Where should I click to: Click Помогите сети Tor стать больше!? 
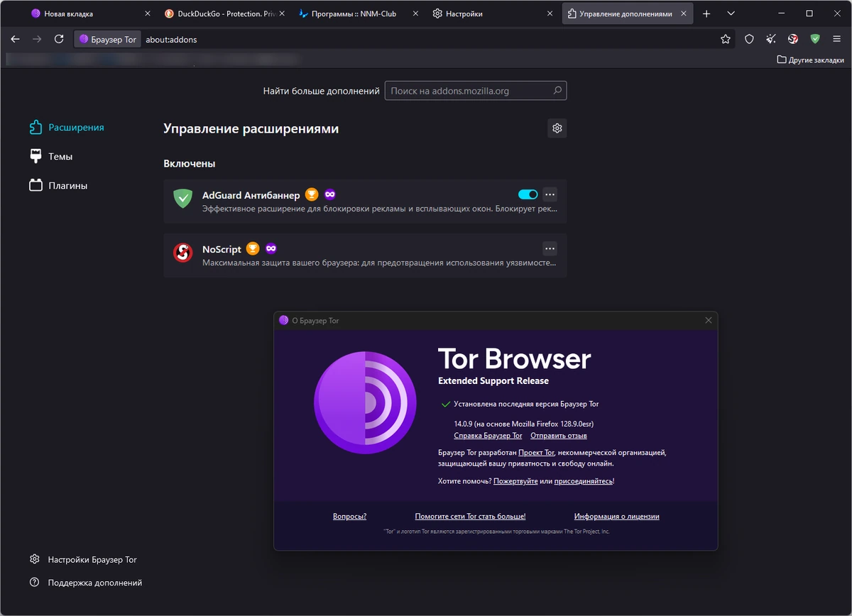[x=470, y=517]
